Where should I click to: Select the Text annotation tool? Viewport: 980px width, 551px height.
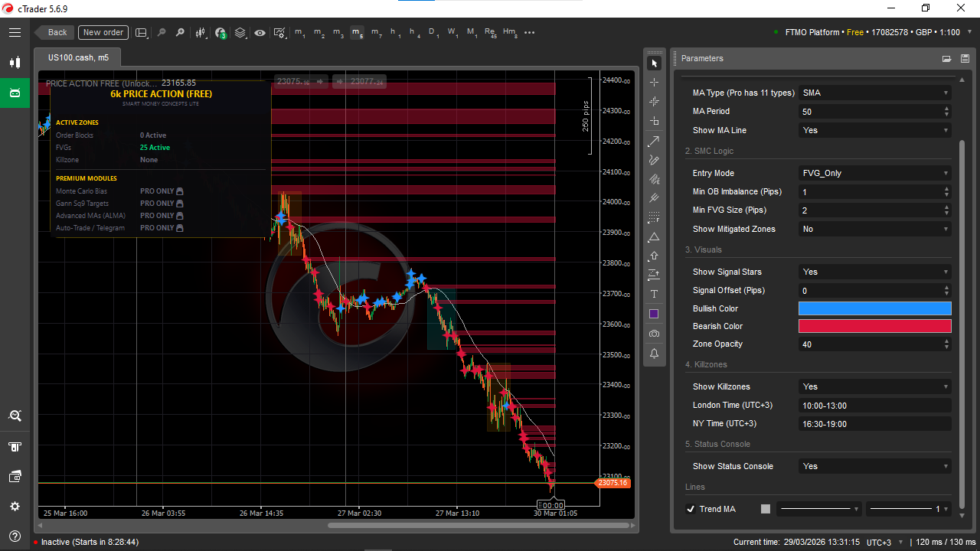(x=654, y=294)
